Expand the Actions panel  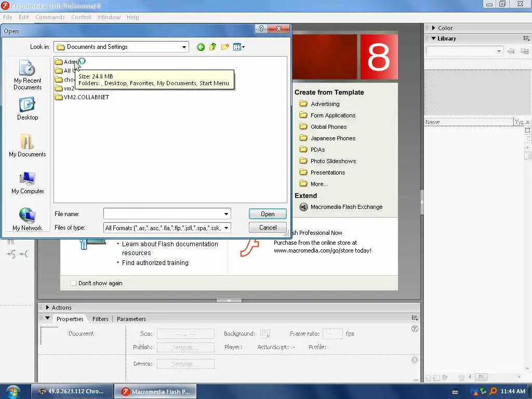(x=47, y=308)
